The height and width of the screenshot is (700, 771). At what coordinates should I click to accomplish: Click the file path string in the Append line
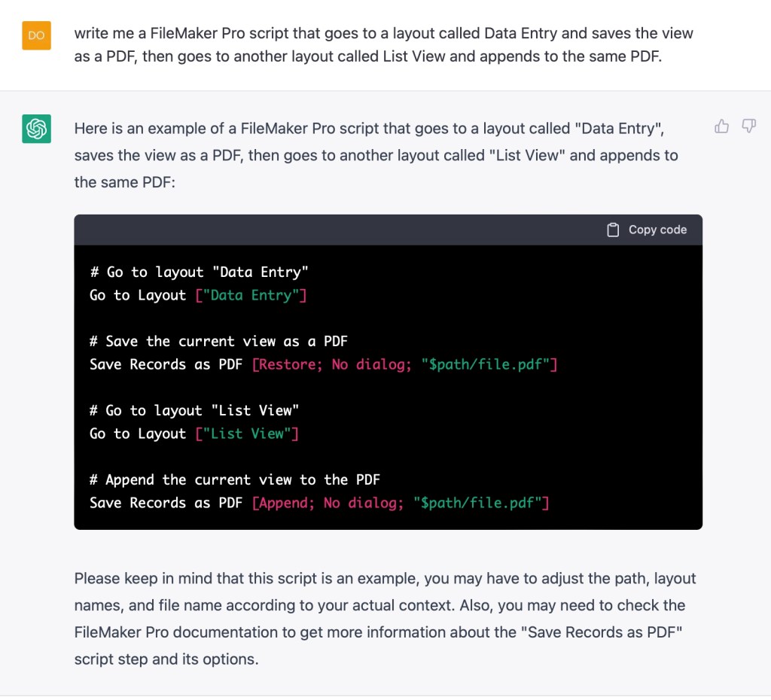(480, 503)
